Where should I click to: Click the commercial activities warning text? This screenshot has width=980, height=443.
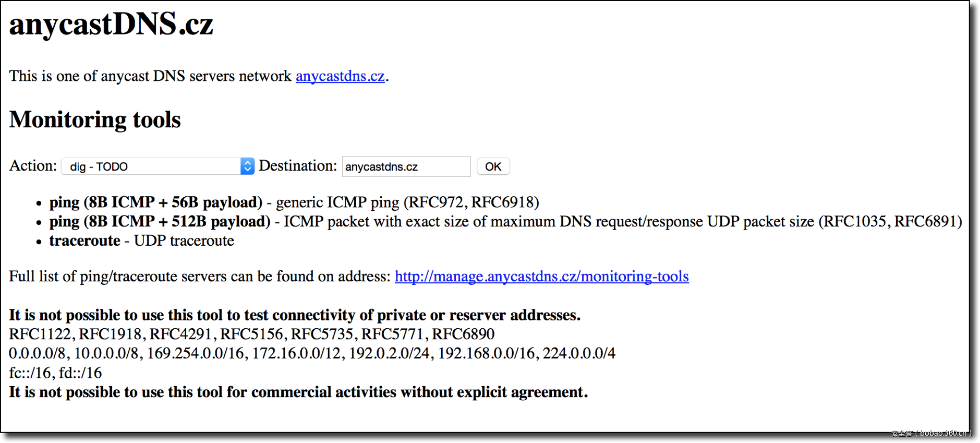coord(298,392)
